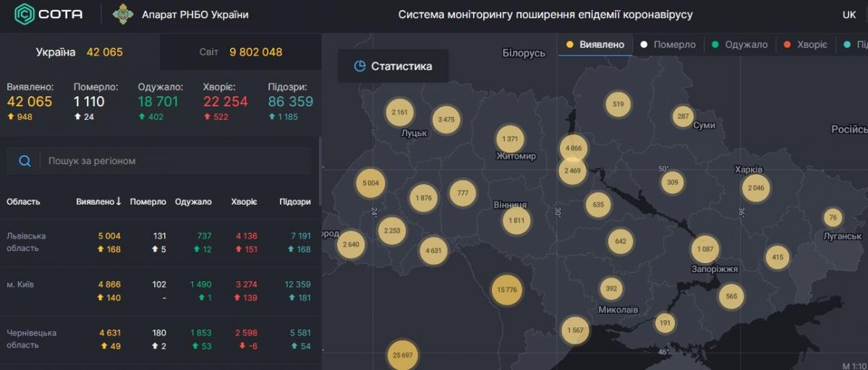Select the Одужало map layer

739,45
